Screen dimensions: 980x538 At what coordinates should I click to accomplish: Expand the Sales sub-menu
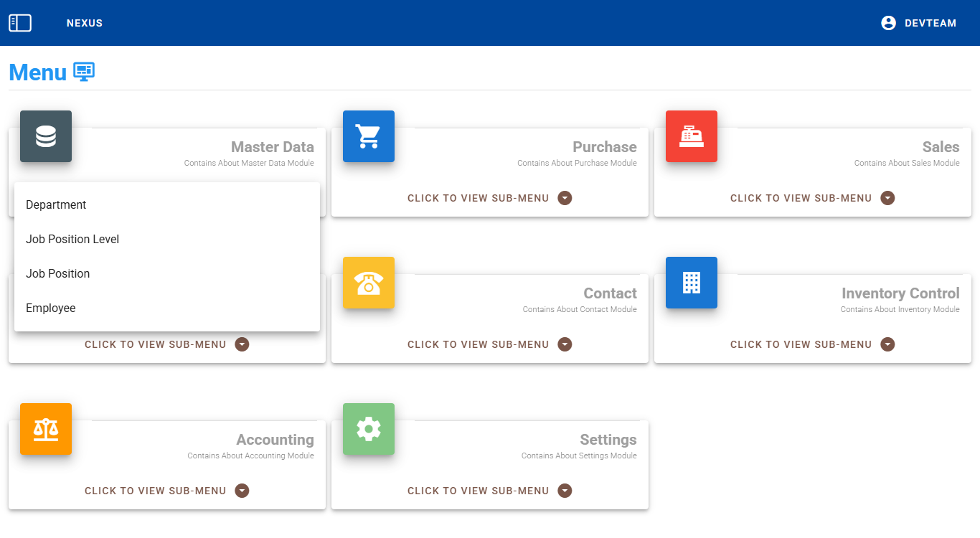[812, 198]
